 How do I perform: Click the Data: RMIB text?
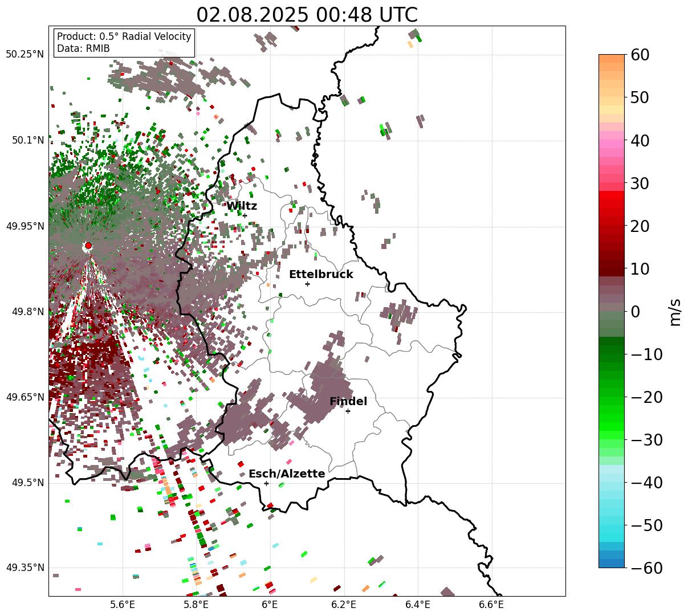83,48
